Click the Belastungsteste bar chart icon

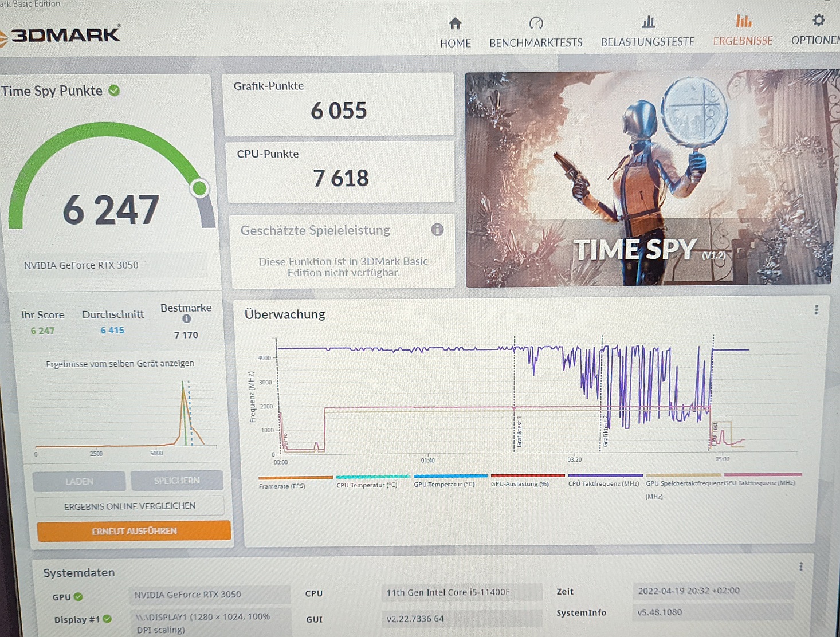click(648, 22)
